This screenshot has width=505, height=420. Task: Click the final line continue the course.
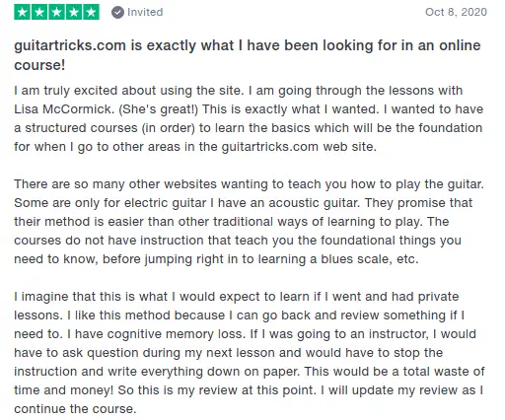pos(75,409)
